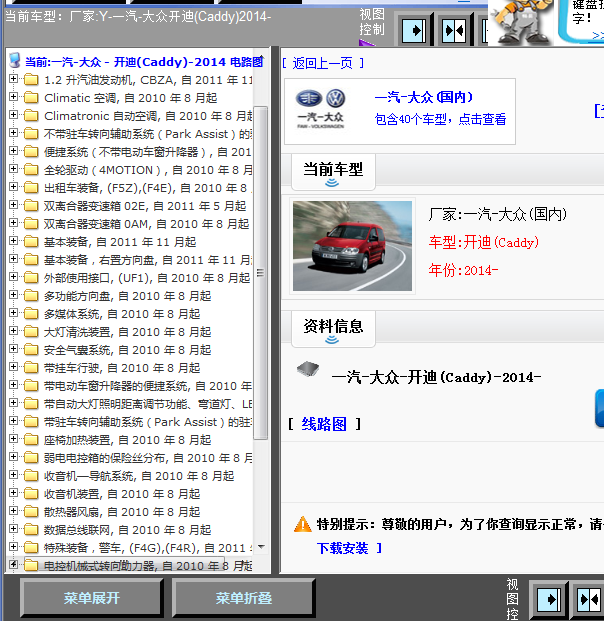Expand the Climatronic 自动空调 tree node

tap(13, 114)
